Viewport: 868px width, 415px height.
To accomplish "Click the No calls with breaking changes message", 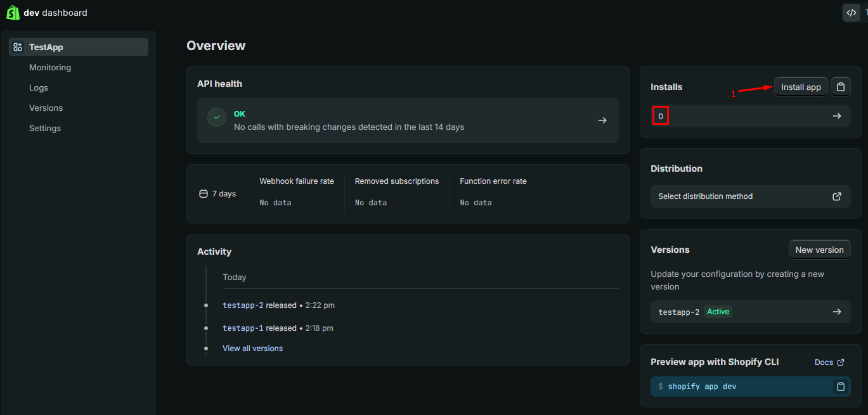I will (349, 127).
